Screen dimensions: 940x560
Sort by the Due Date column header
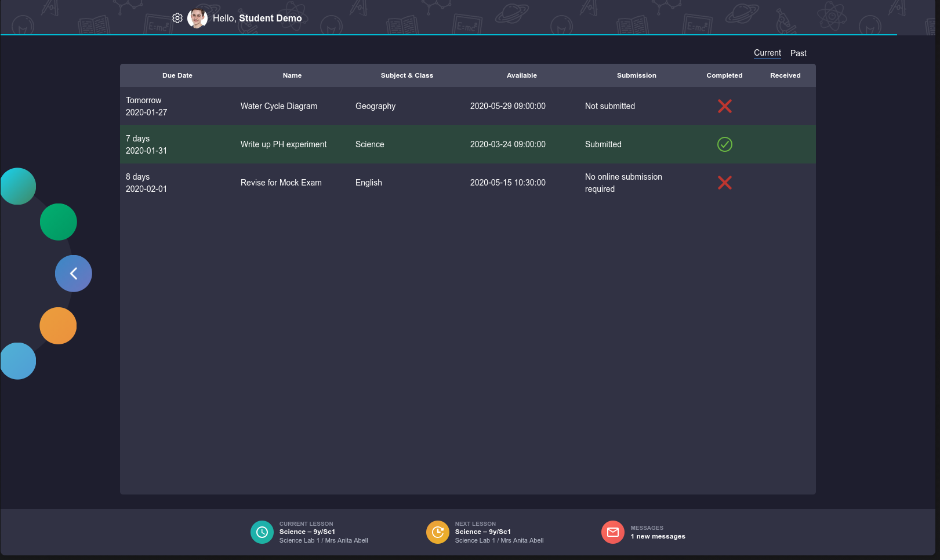177,75
